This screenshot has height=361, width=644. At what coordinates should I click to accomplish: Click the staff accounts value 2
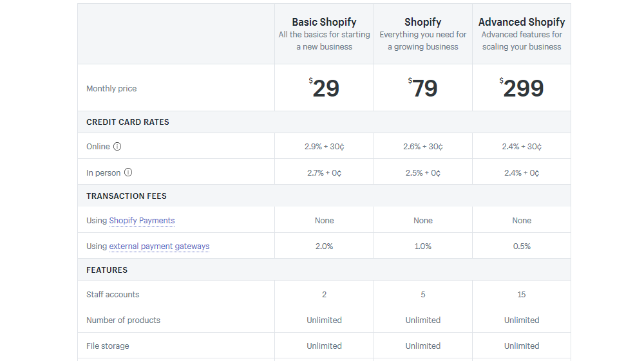[324, 295]
